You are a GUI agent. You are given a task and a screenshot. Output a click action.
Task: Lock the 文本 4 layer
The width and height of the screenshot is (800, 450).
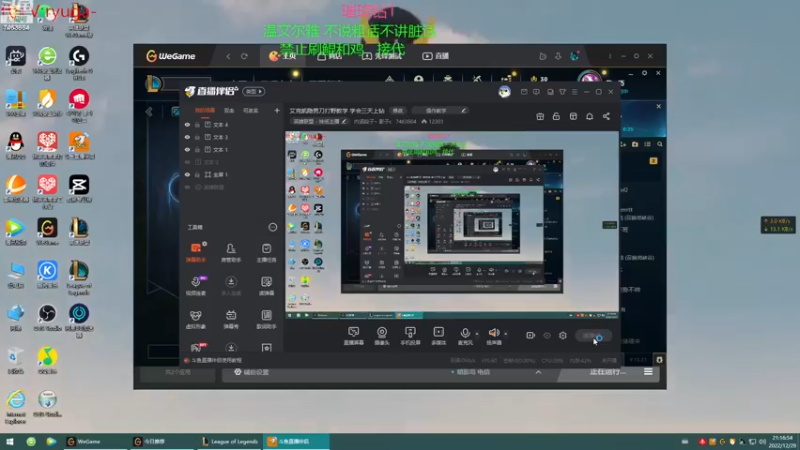(197, 124)
